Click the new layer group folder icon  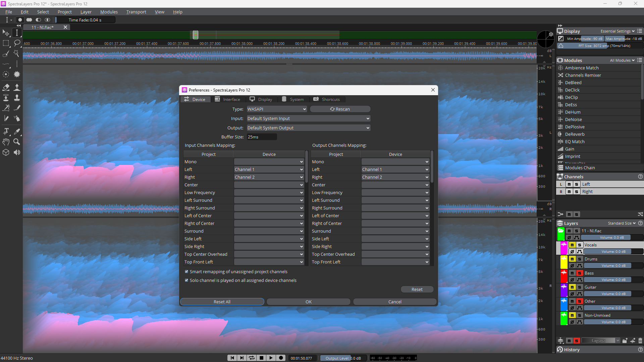click(x=625, y=341)
